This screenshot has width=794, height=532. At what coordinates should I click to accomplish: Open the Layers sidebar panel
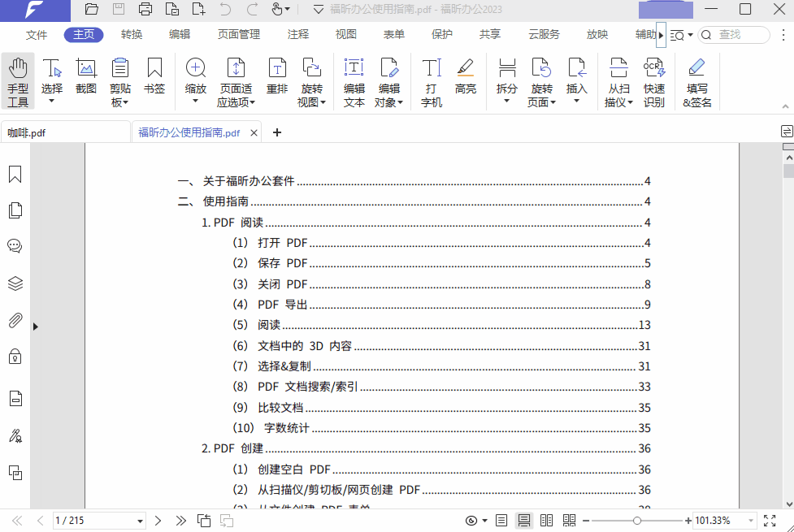15,283
